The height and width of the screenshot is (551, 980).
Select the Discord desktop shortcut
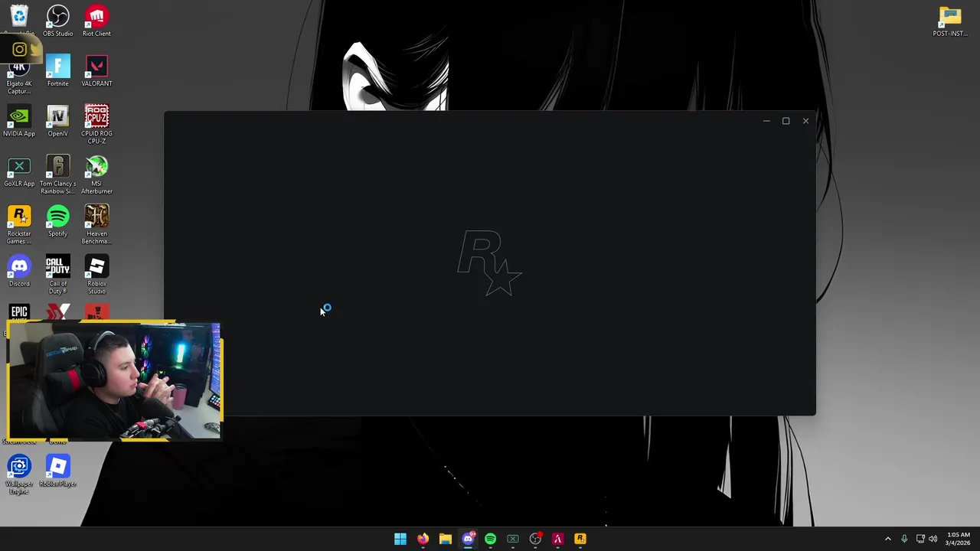click(x=19, y=271)
